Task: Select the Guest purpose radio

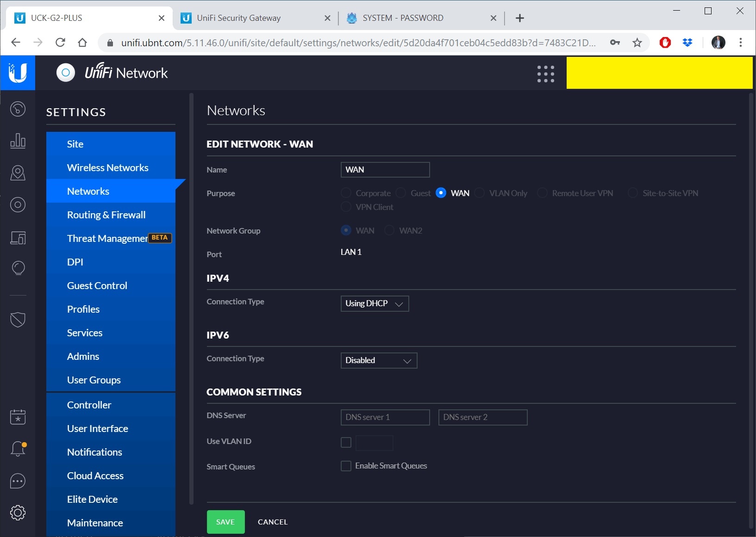Action: 401,193
